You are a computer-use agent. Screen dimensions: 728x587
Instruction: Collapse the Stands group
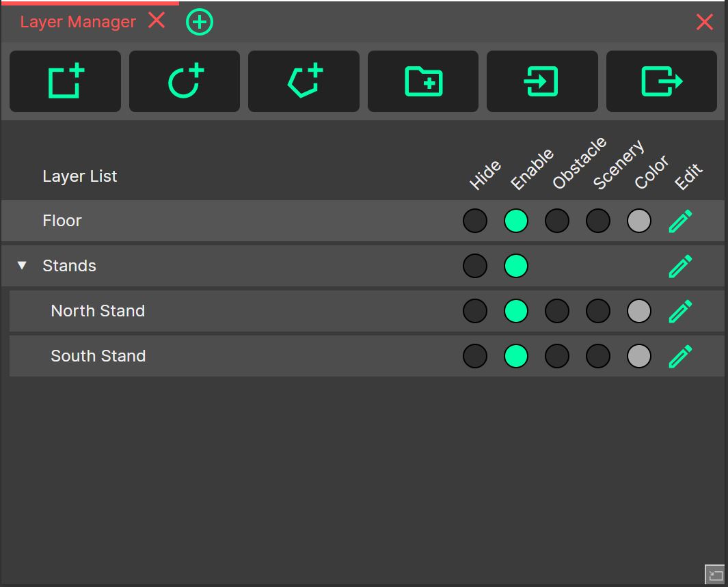point(23,266)
